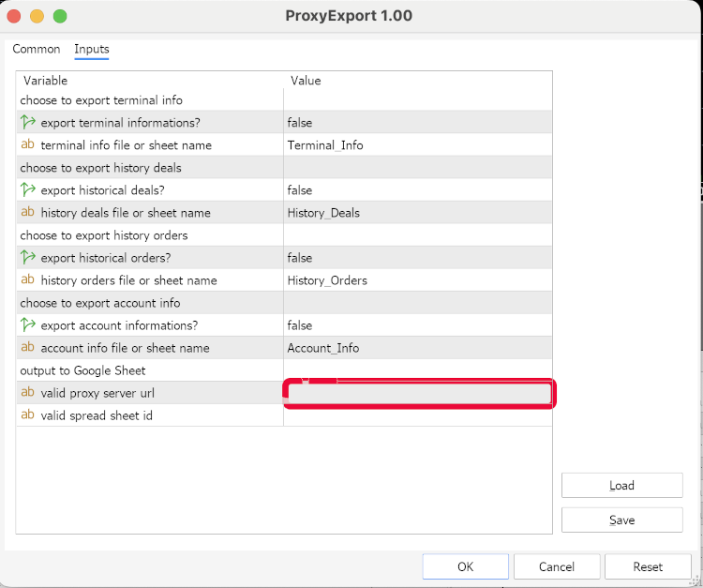
Task: Select 'choose to export history deals' row
Action: 284,168
